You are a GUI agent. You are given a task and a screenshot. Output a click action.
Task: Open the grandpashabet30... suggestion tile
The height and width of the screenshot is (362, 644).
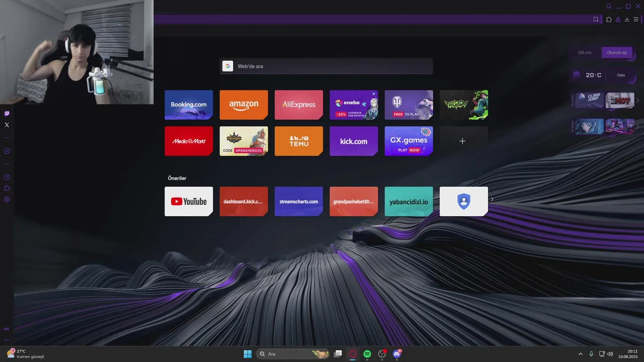[x=354, y=201]
